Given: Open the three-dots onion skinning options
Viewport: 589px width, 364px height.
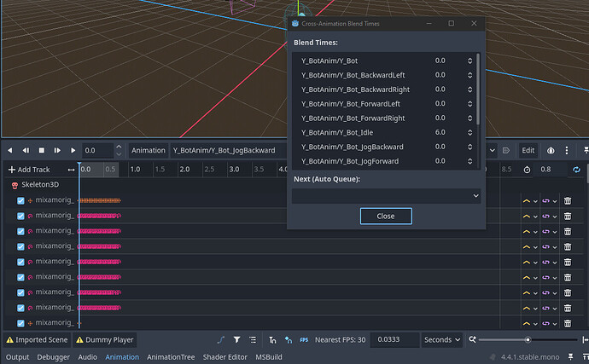Looking at the screenshot, I should coord(567,151).
